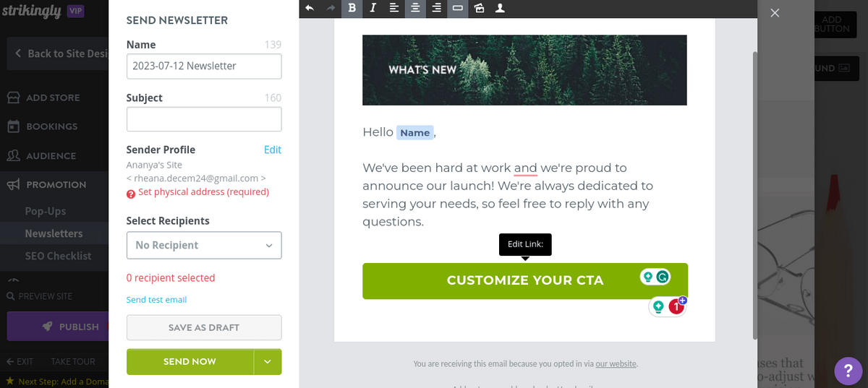Expand the Send Now options arrow
This screenshot has width=868, height=388.
[x=268, y=361]
